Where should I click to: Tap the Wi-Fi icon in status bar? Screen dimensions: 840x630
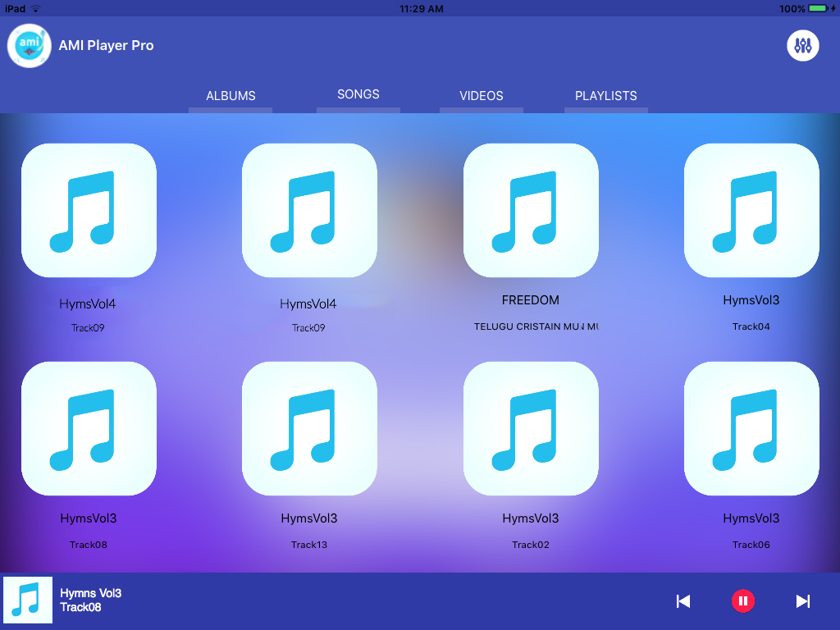tap(35, 8)
